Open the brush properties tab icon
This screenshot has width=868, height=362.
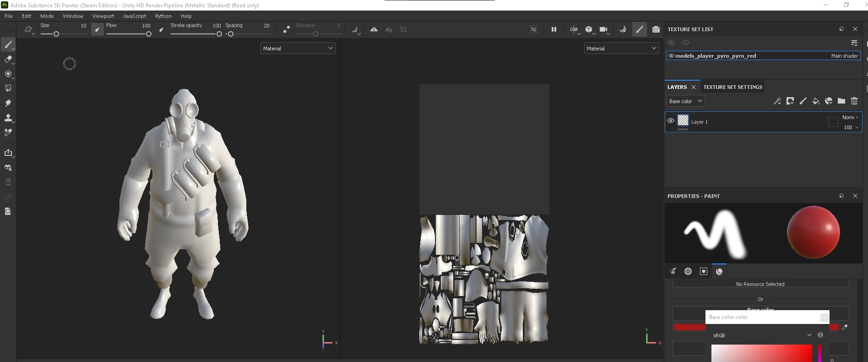673,271
